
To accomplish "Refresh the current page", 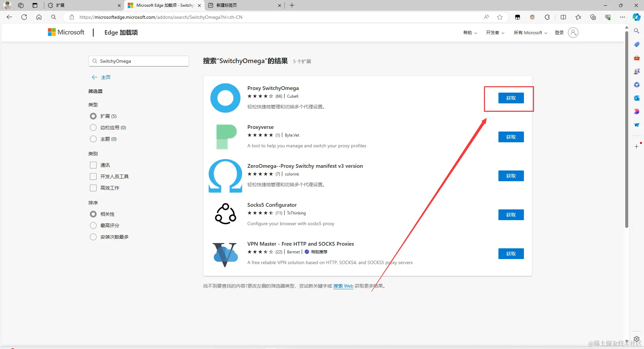I will coord(24,17).
